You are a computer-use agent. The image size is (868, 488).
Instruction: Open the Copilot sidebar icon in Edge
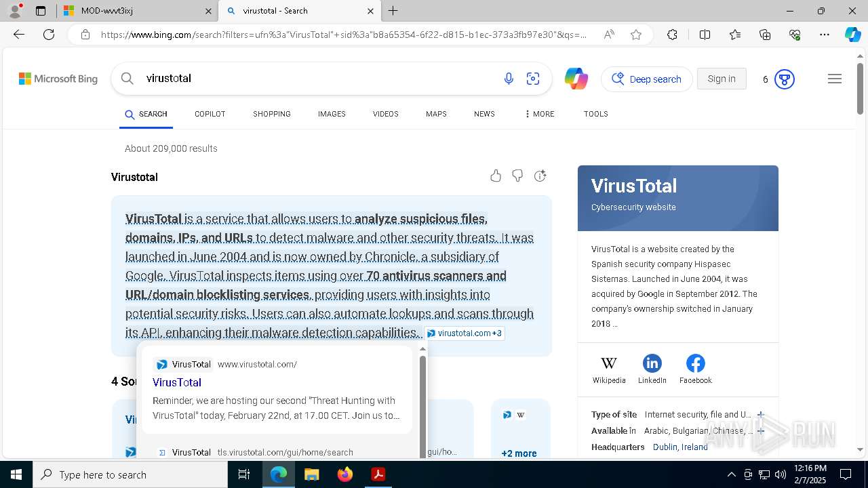[852, 35]
